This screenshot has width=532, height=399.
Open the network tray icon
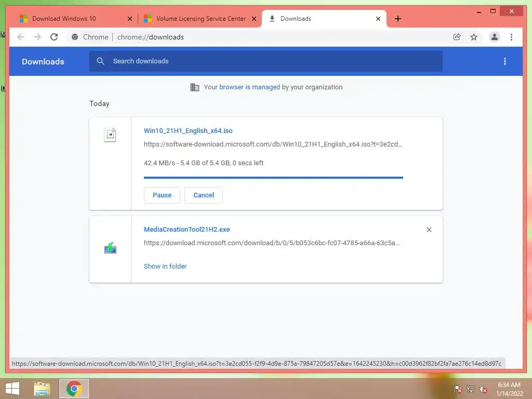coord(471,389)
